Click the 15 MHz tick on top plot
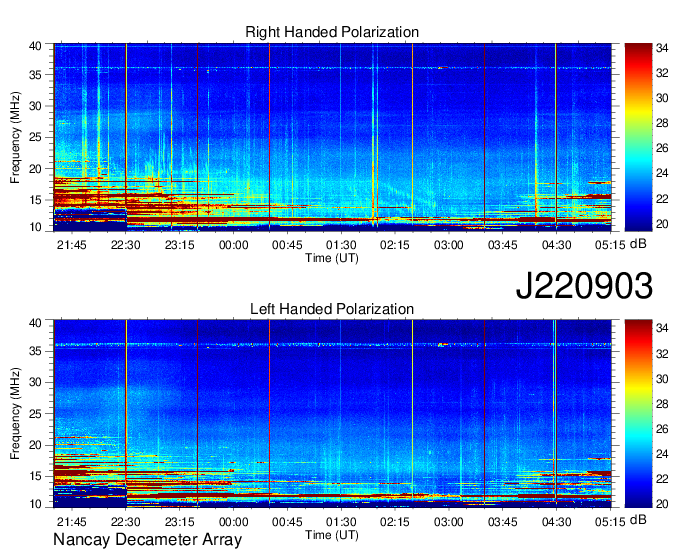 [36, 200]
